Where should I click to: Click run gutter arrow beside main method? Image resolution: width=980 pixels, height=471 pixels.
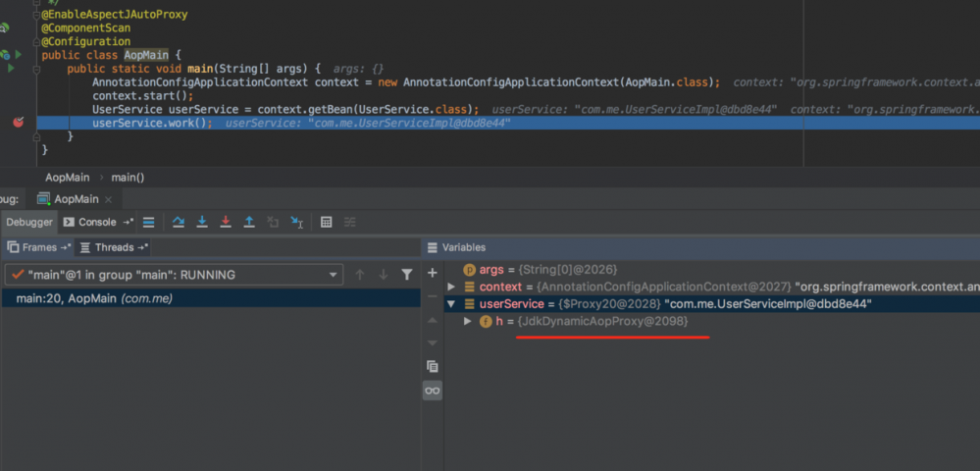click(x=11, y=69)
